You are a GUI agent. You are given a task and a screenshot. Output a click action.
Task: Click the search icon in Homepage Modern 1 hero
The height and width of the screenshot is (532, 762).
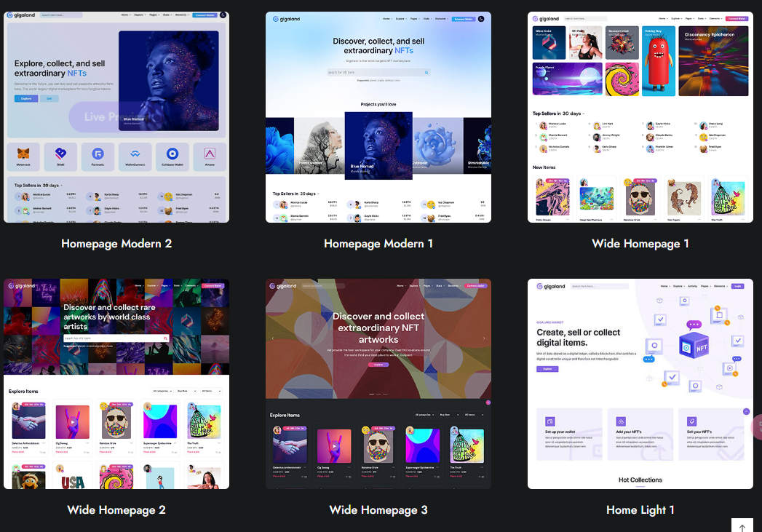pos(426,72)
